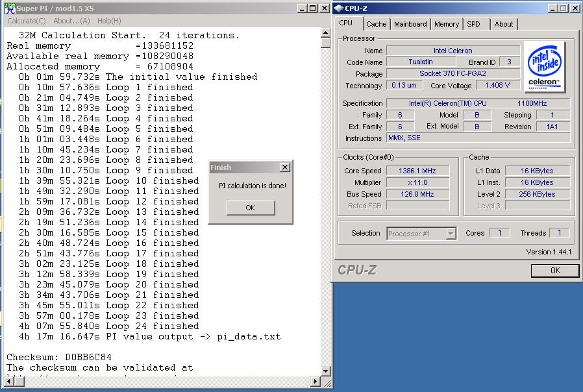Image resolution: width=583 pixels, height=392 pixels.
Task: Click the Intel Inside Celeron logo
Action: [544, 67]
